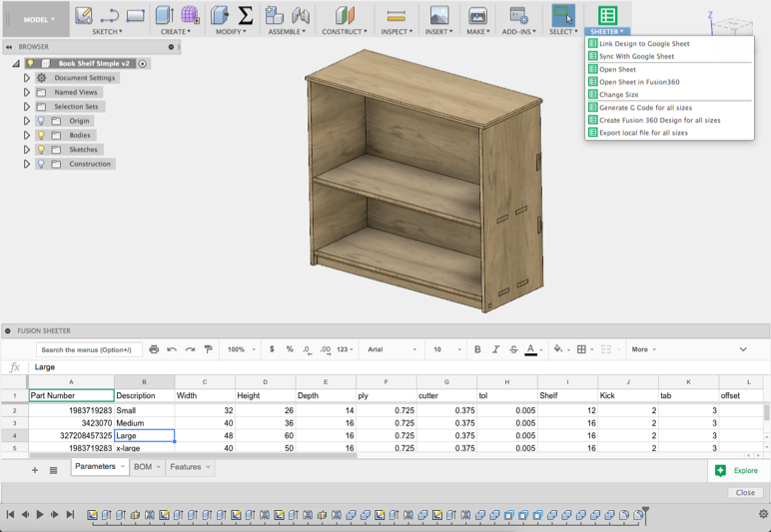Select Sync With Google Sheet menu item

click(x=636, y=56)
